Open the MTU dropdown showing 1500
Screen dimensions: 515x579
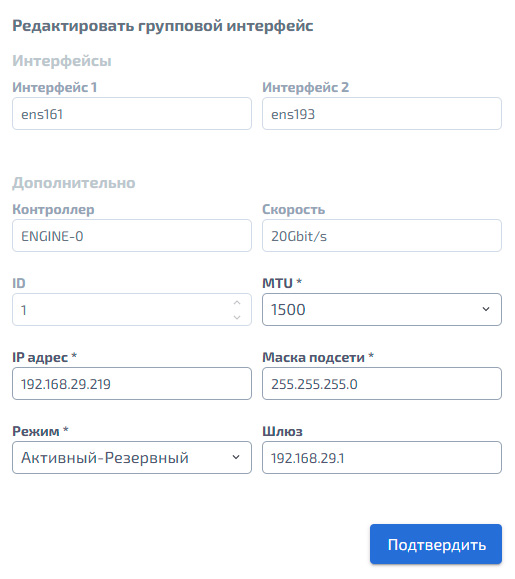click(x=382, y=310)
